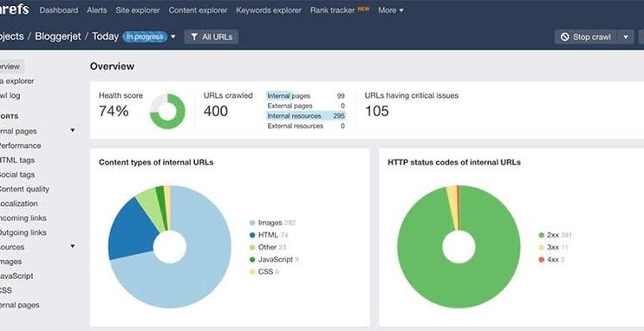This screenshot has width=644, height=331.
Task: Expand the More dropdown menu
Action: 391,10
